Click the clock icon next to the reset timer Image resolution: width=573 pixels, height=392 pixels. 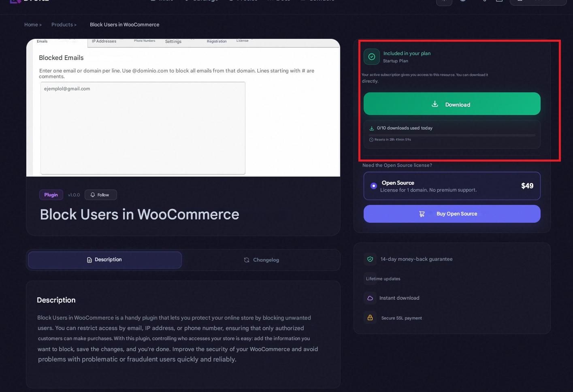[371, 140]
